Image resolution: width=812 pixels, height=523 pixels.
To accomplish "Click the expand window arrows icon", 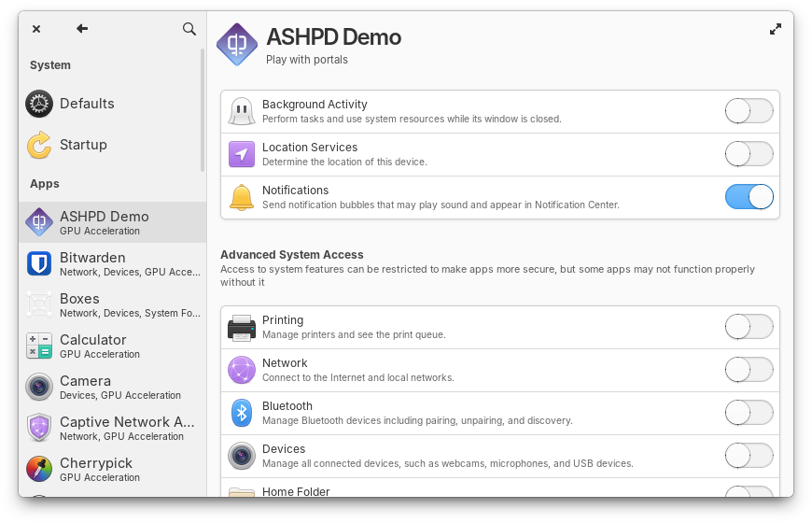I will tap(776, 29).
